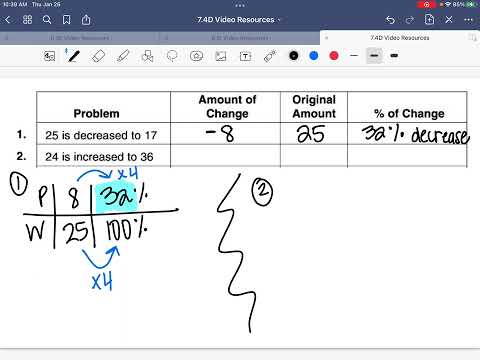Viewport: 480px width, 360px height.
Task: Tap the '25 is decreased to 17' cell
Action: 103,134
